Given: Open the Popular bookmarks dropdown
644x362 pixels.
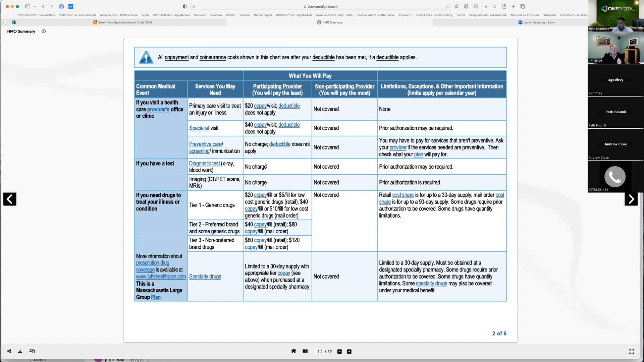Looking at the screenshot, I should pyautogui.click(x=405, y=15).
